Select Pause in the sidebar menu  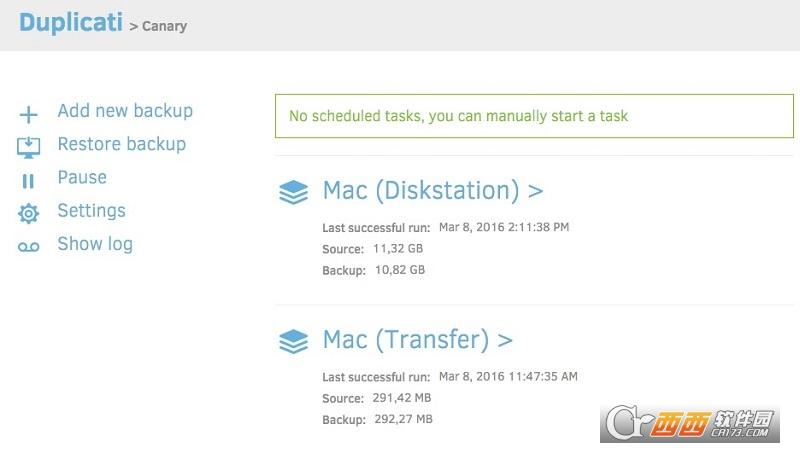82,177
